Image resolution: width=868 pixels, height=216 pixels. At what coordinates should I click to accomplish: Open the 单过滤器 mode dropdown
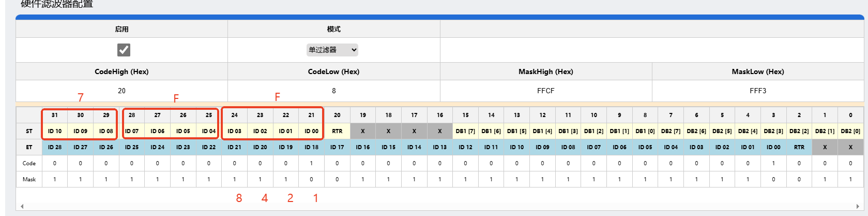(332, 50)
